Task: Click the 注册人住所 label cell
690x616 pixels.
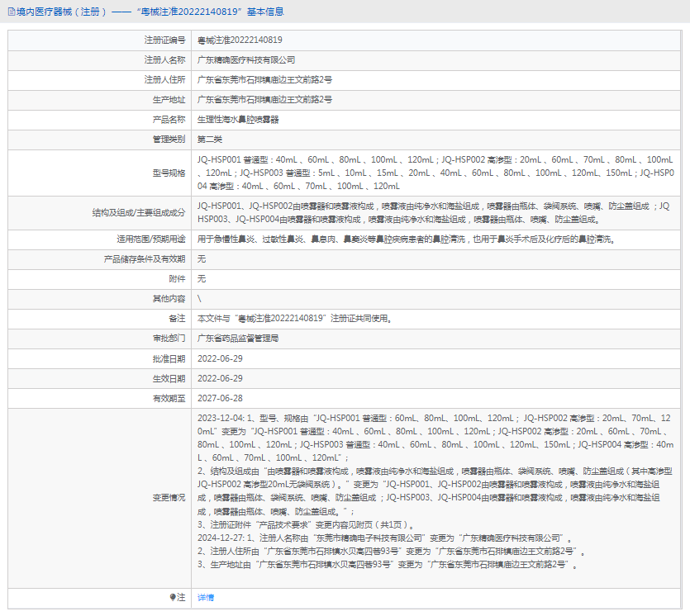Action: click(x=99, y=80)
